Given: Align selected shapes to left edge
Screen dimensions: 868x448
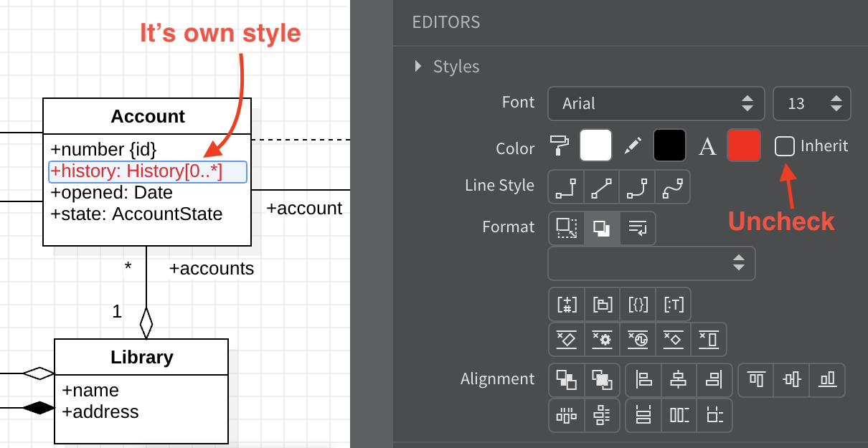Looking at the screenshot, I should [643, 380].
